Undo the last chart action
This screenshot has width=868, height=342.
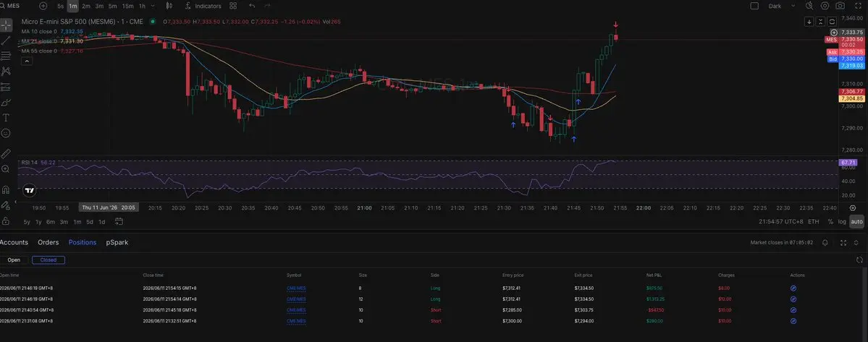click(x=253, y=6)
